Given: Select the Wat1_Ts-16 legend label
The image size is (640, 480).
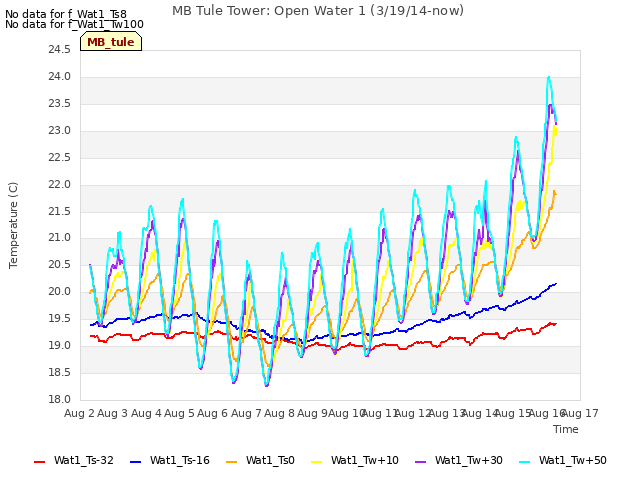Looking at the screenshot, I should 180,460.
